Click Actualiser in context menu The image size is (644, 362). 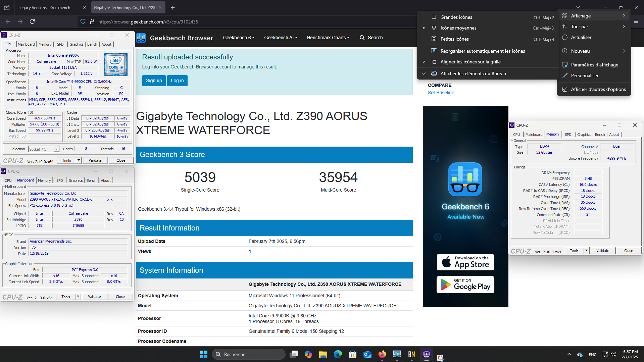pyautogui.click(x=594, y=37)
